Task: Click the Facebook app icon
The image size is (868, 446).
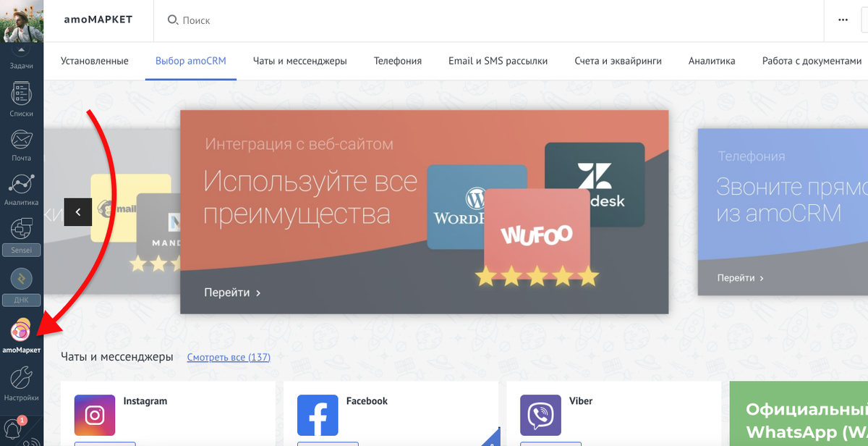Action: point(318,415)
